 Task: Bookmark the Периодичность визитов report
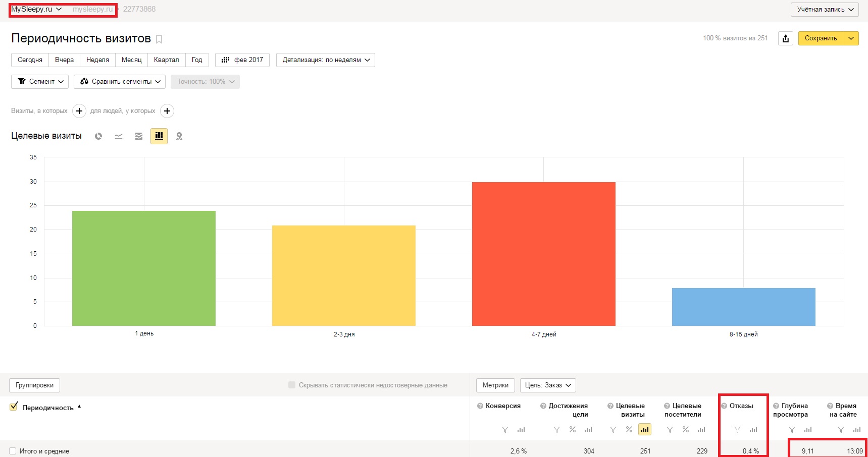(x=159, y=39)
